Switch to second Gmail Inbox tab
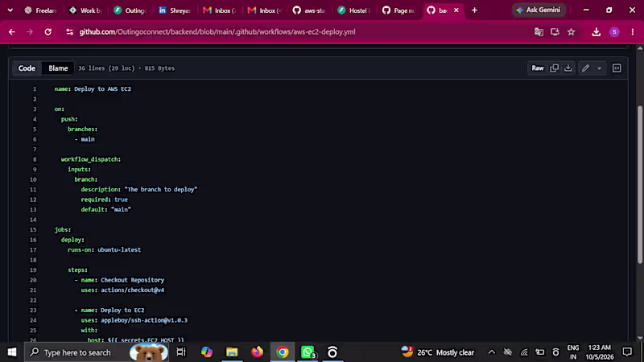Image resolution: width=644 pixels, height=362 pixels. pyautogui.click(x=264, y=10)
